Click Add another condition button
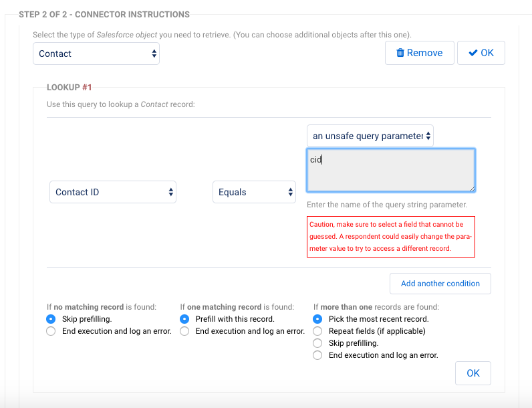This screenshot has width=532, height=408. (440, 284)
